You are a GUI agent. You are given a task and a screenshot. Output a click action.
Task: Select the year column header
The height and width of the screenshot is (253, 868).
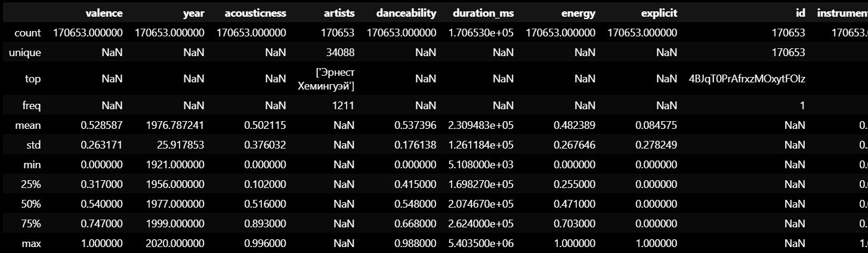click(x=194, y=13)
